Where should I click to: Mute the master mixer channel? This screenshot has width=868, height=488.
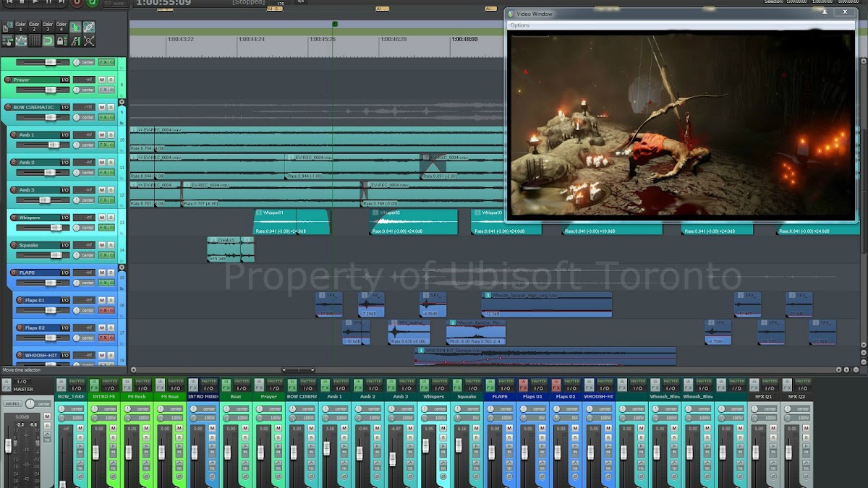click(47, 416)
